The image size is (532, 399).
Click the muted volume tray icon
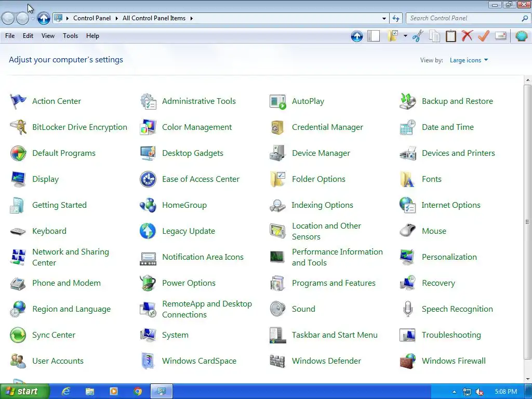pyautogui.click(x=480, y=392)
